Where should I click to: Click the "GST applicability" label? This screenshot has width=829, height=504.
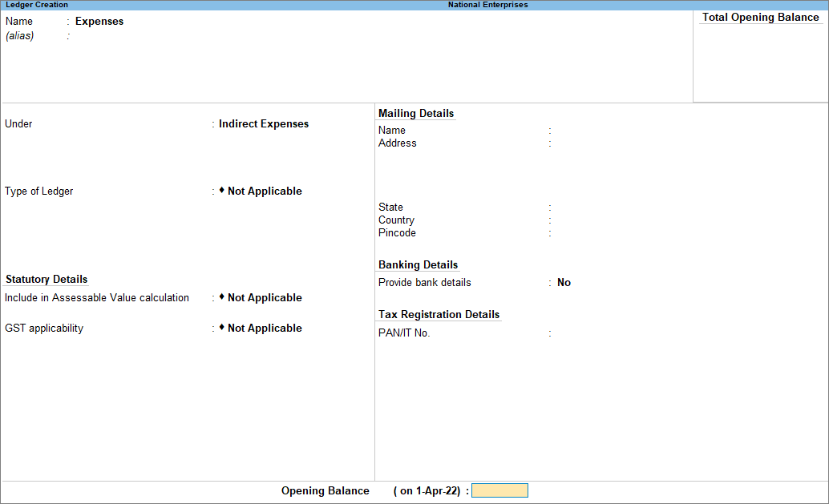tap(44, 328)
